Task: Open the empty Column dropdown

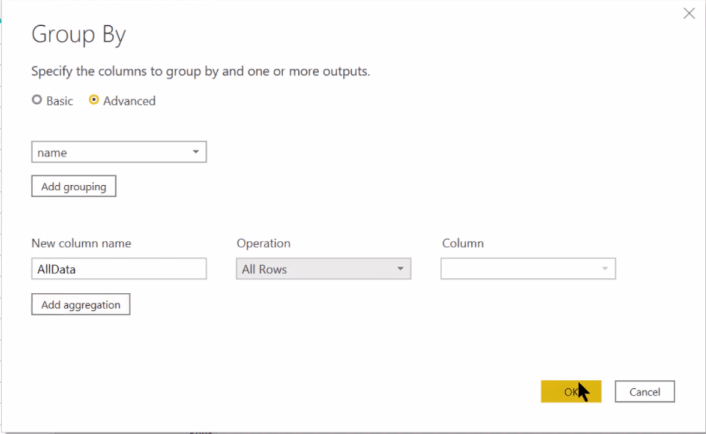Action: click(x=528, y=269)
